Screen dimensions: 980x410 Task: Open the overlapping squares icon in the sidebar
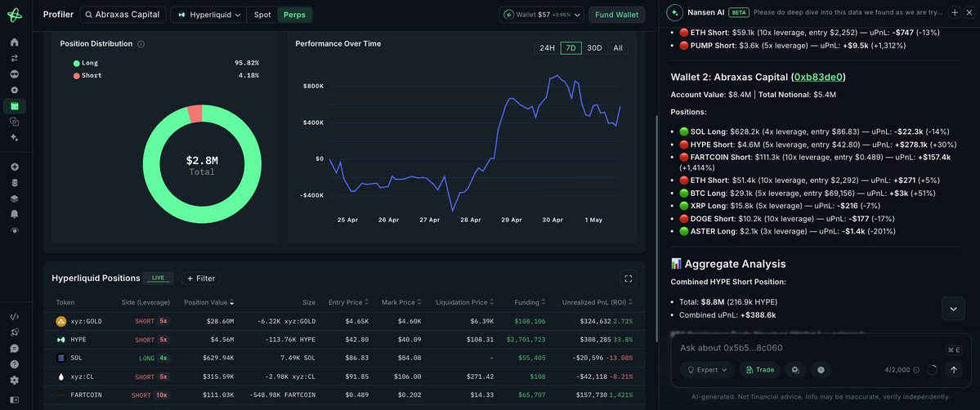coord(15,122)
